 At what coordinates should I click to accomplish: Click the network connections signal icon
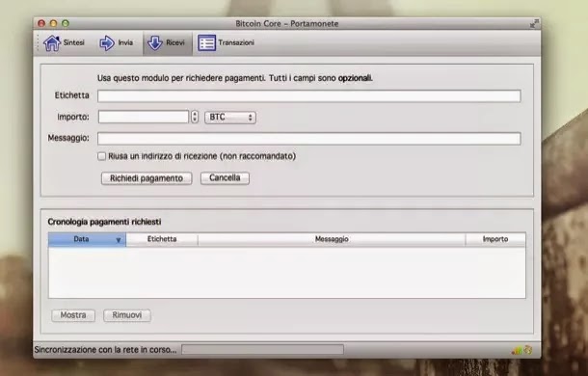coord(517,351)
